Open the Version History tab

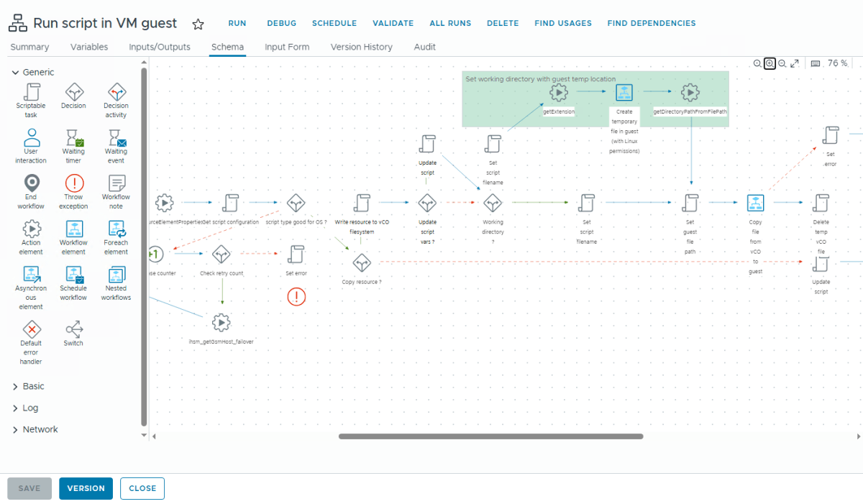point(361,47)
